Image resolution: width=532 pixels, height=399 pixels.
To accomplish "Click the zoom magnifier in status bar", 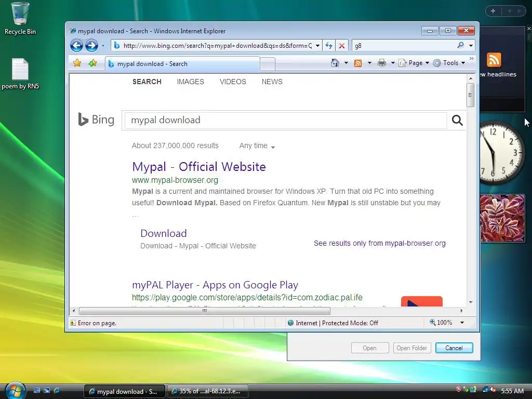I will tap(433, 322).
